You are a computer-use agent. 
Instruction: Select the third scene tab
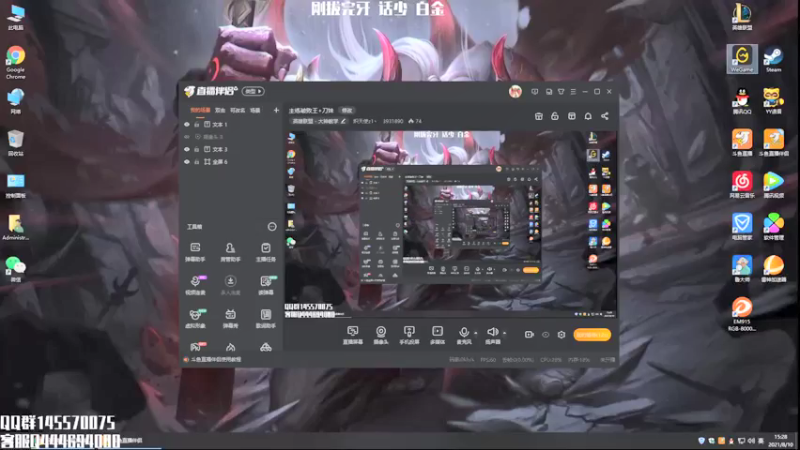[x=237, y=110]
